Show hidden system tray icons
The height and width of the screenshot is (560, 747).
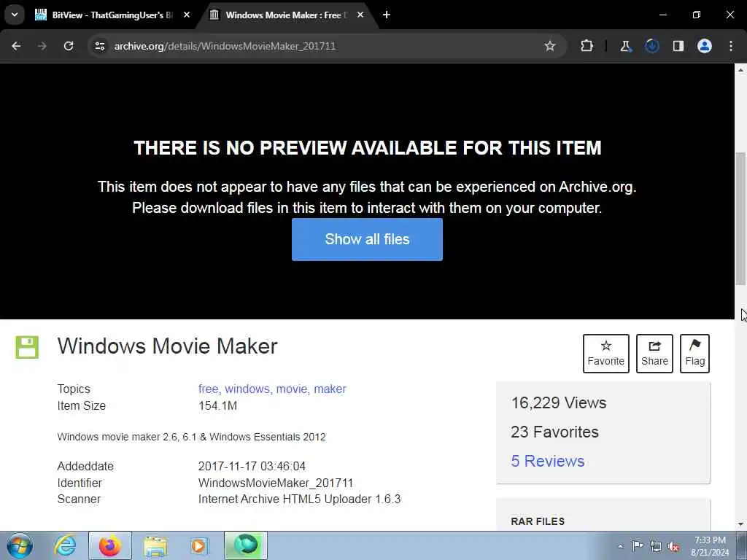[620, 547]
